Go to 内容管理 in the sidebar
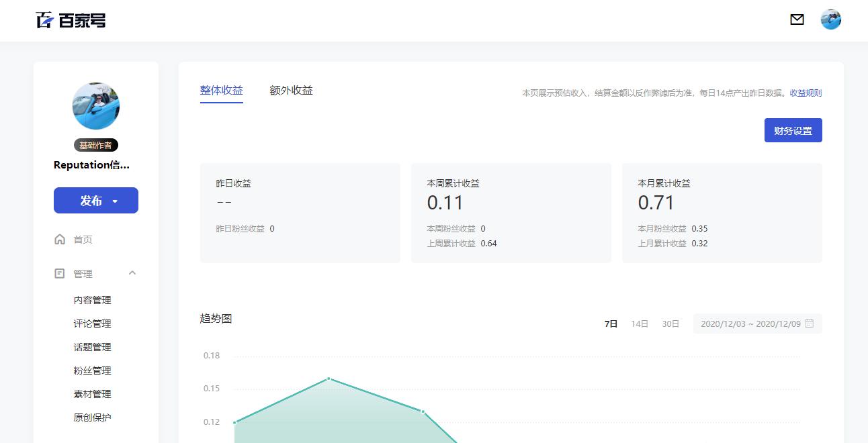The width and height of the screenshot is (868, 443). [93, 300]
